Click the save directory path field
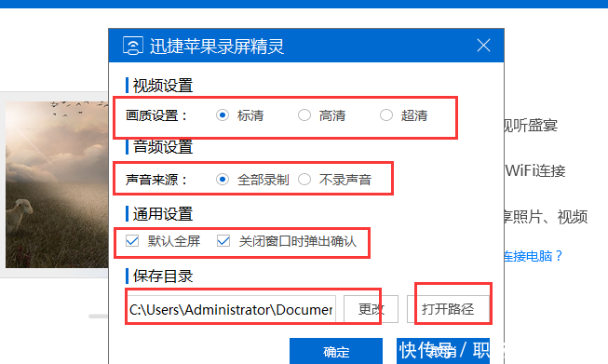Screen dimensions: 608x364 (232, 309)
